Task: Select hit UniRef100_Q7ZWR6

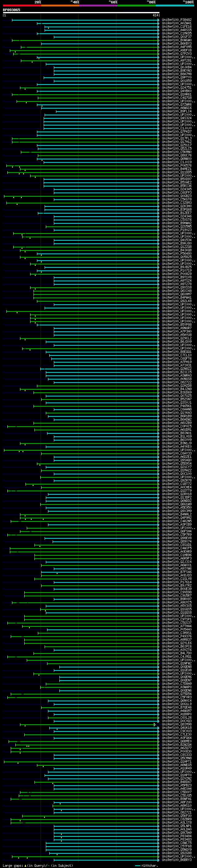Action: click(x=177, y=104)
